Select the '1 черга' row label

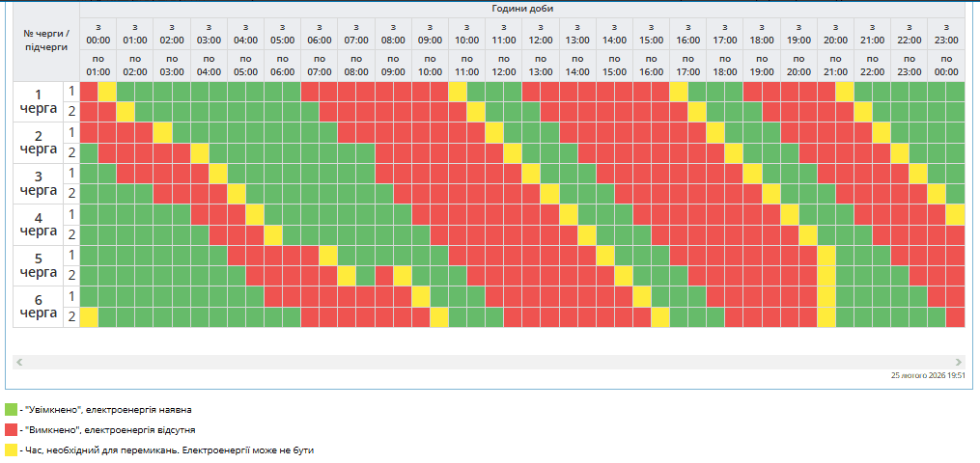point(38,101)
